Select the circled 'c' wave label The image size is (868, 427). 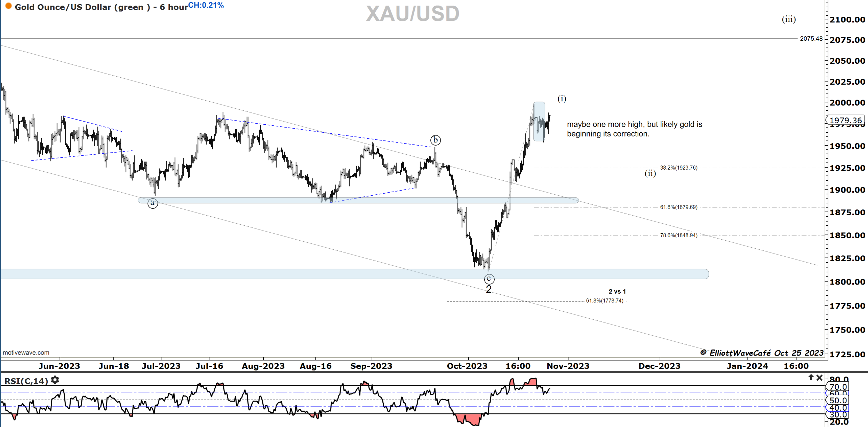click(489, 279)
